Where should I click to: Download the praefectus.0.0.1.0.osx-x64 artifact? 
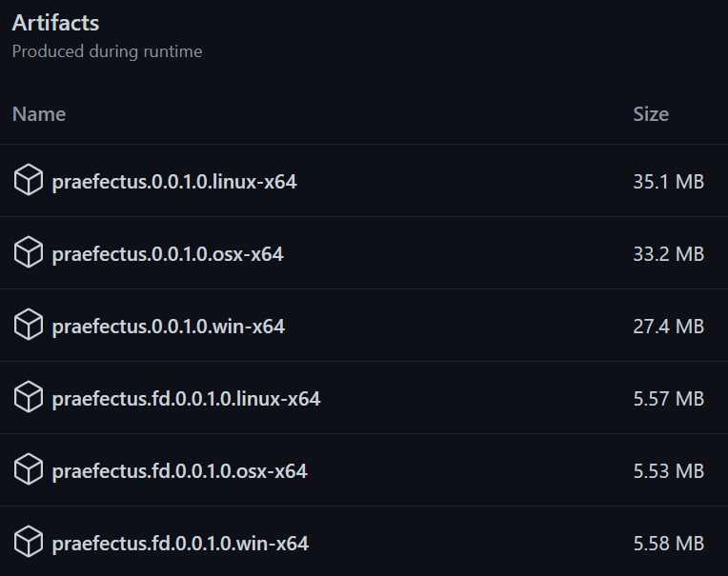click(x=168, y=253)
